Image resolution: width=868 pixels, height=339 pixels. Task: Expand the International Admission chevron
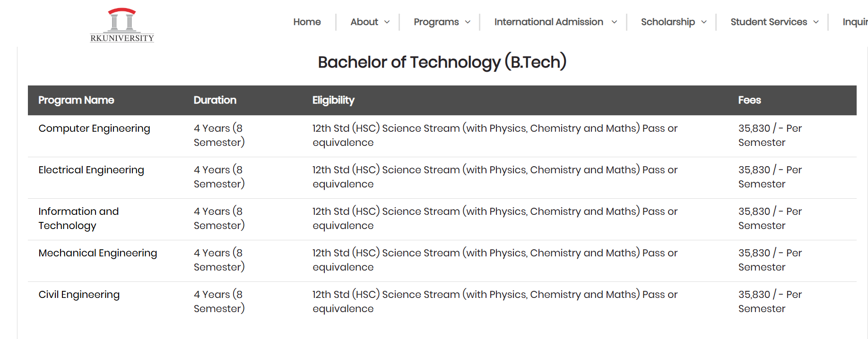point(614,22)
